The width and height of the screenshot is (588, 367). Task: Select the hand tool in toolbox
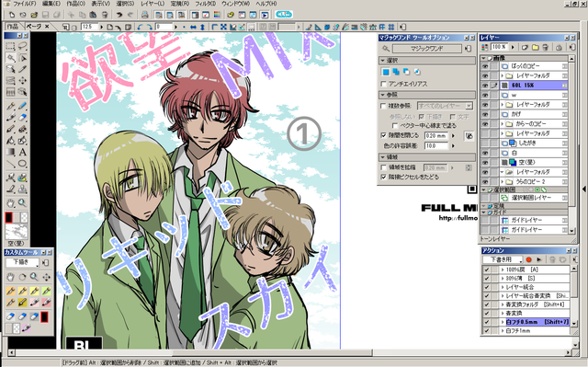coord(10,203)
